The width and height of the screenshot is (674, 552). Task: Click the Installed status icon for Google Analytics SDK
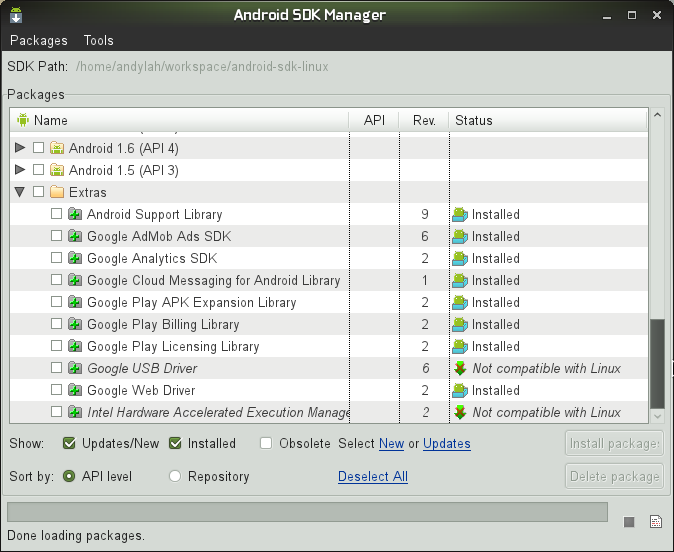coord(460,258)
